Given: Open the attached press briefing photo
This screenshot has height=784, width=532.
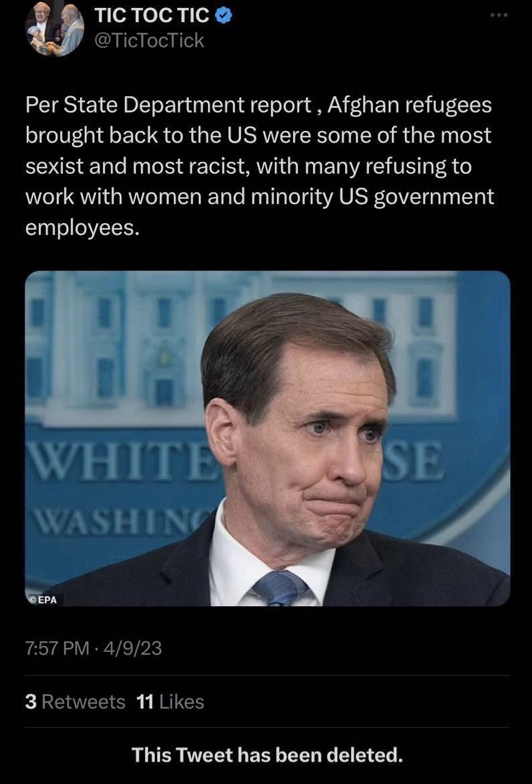Looking at the screenshot, I should 268,438.
